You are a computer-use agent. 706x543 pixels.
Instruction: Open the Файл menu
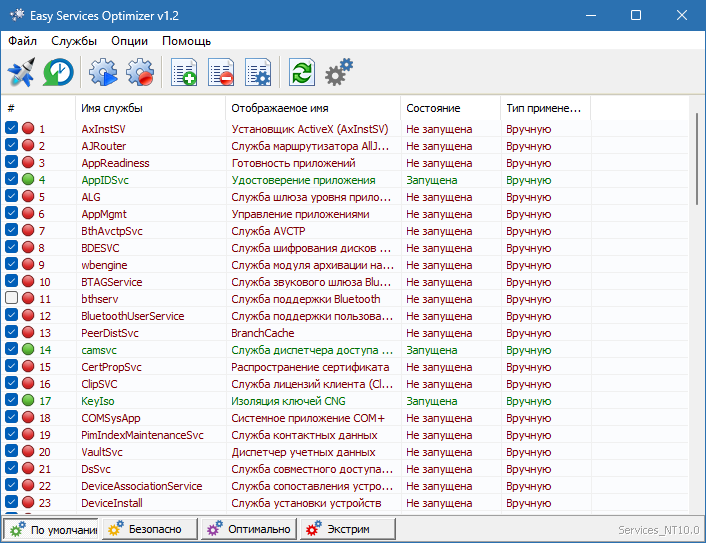pyautogui.click(x=22, y=41)
